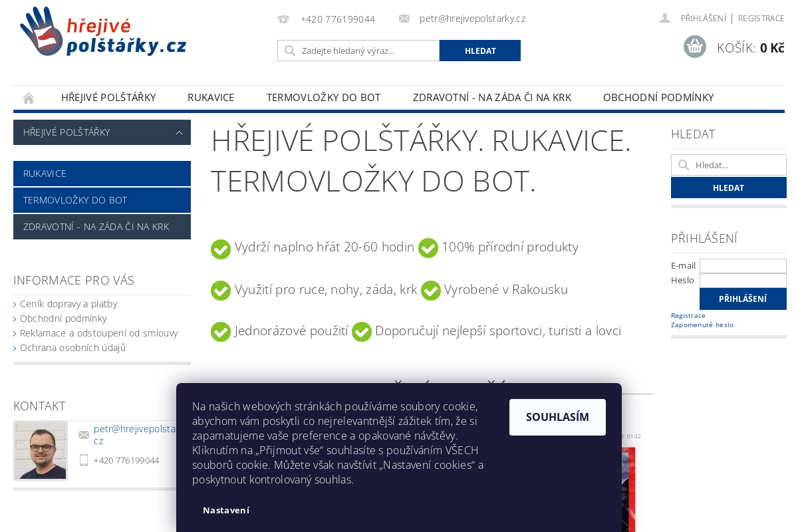Click the green checkmark beside '100% přírodní produkty'
798x532 pixels.
(428, 248)
